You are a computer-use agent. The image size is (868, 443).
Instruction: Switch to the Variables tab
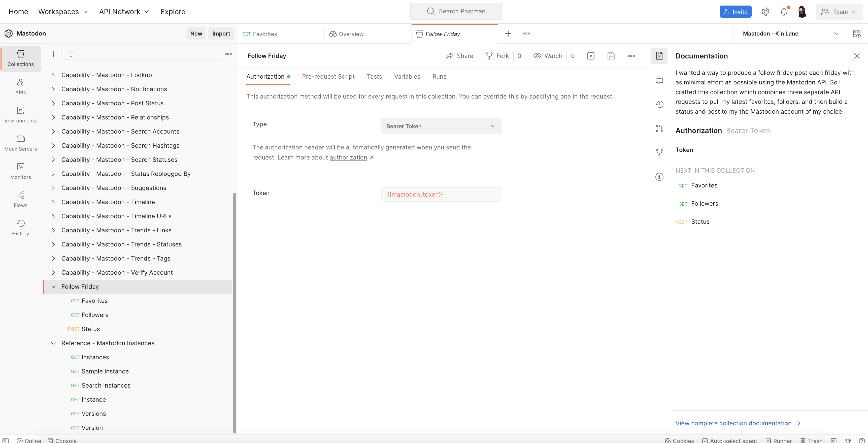pyautogui.click(x=407, y=77)
